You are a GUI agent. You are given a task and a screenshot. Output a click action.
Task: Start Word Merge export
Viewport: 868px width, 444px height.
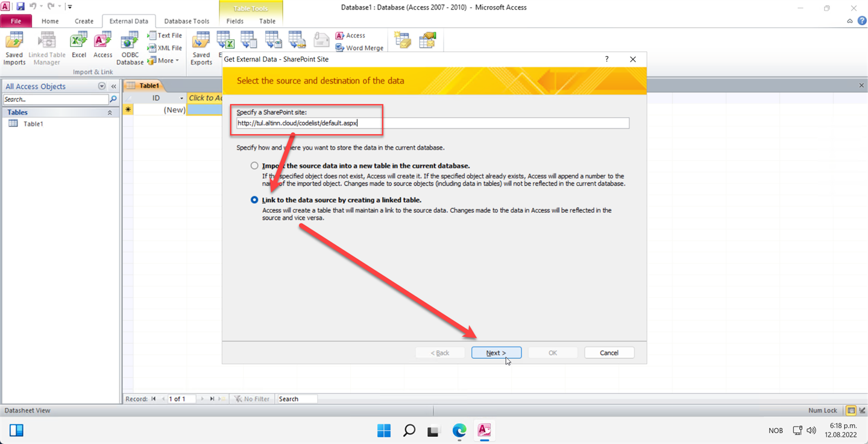pos(359,48)
